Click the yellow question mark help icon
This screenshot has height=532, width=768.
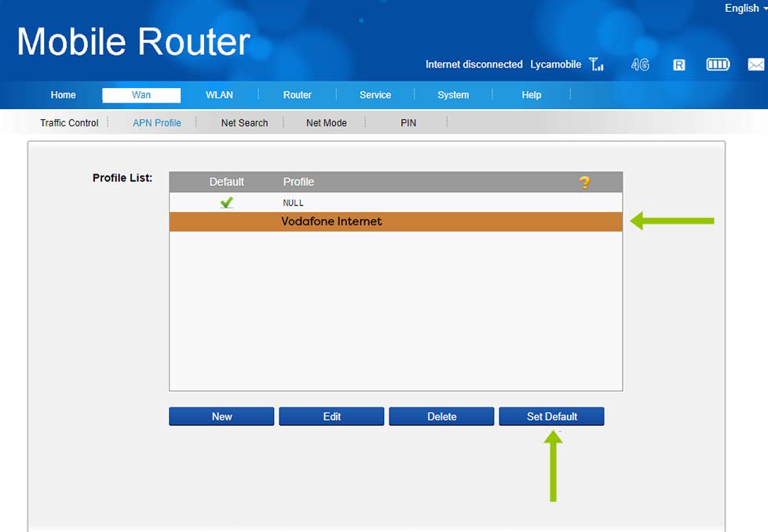pos(584,182)
